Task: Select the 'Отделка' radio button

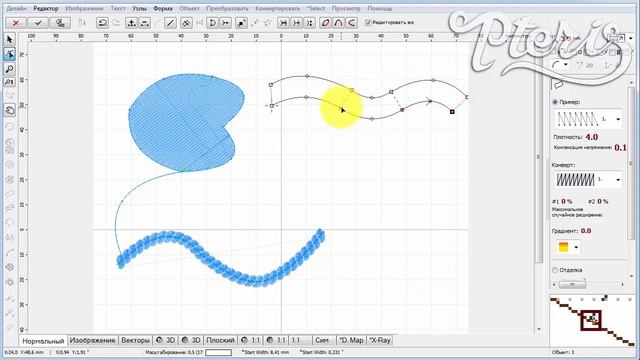Action: [555, 270]
